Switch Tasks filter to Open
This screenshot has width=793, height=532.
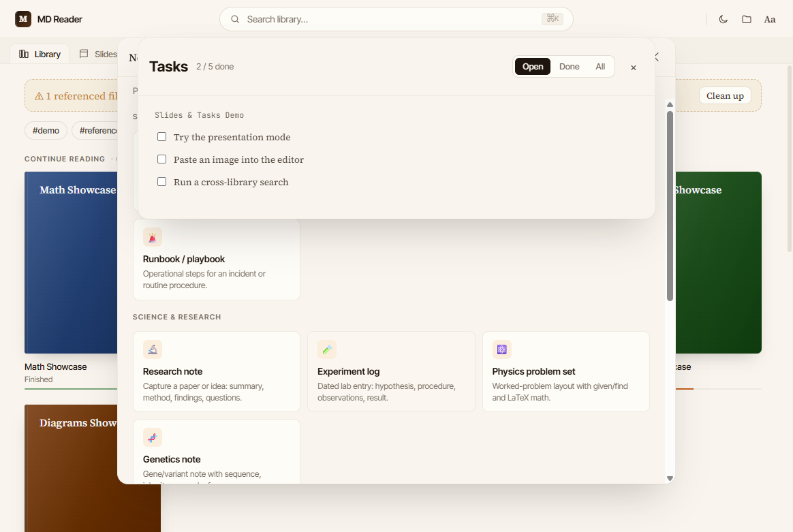533,67
